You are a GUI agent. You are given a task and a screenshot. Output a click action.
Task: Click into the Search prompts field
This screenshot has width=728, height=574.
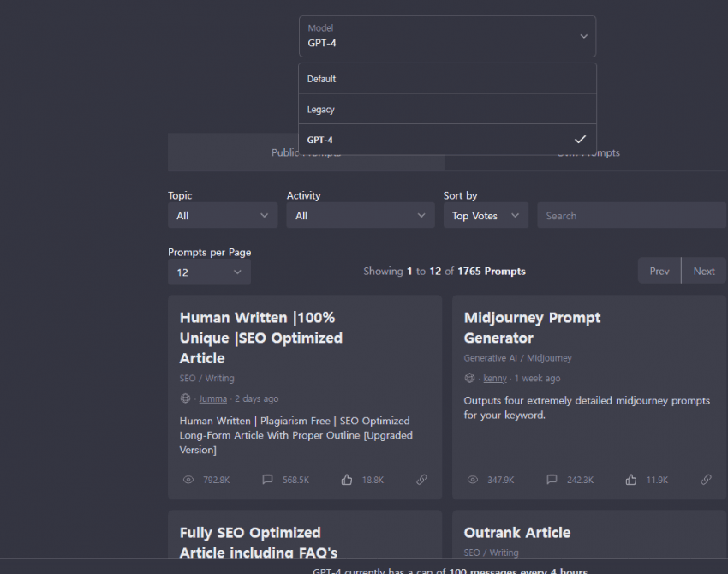coord(631,216)
